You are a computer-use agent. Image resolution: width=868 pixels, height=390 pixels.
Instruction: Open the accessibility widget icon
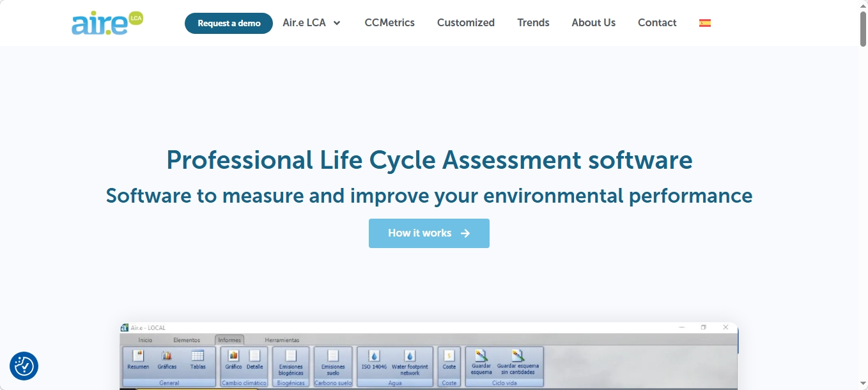(x=24, y=366)
